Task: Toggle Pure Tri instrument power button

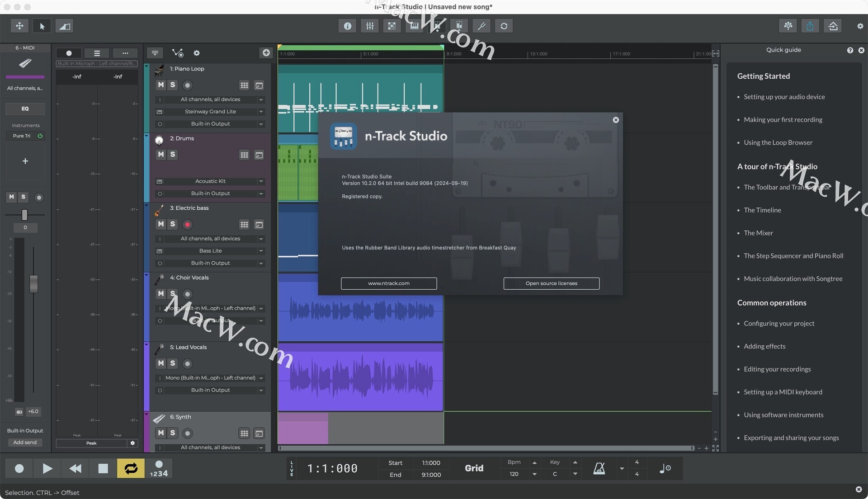Action: (40, 136)
